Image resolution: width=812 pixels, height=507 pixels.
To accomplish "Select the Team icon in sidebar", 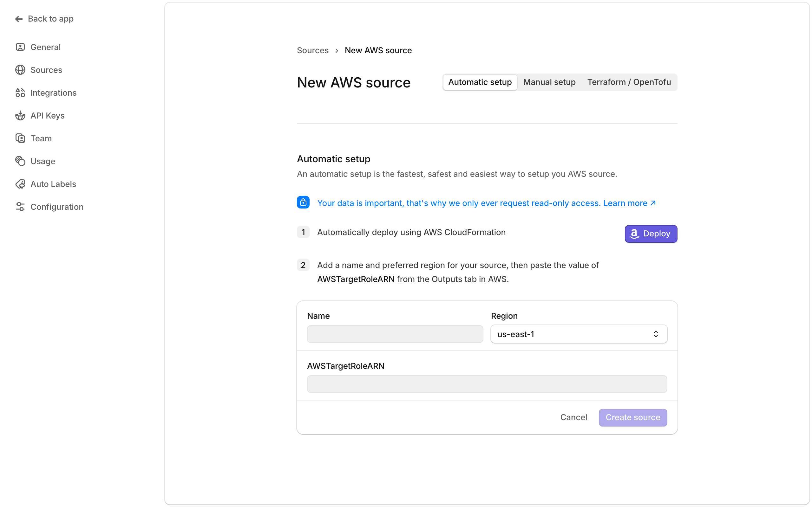I will [20, 138].
